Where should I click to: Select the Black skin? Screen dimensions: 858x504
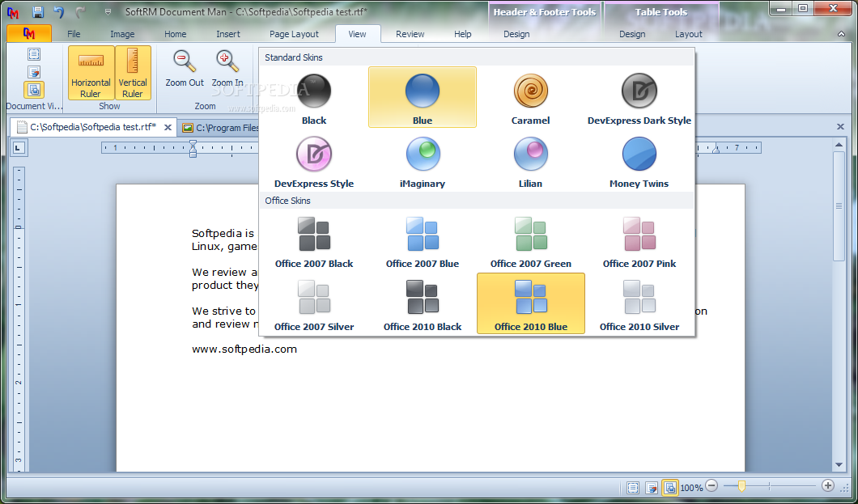click(314, 97)
